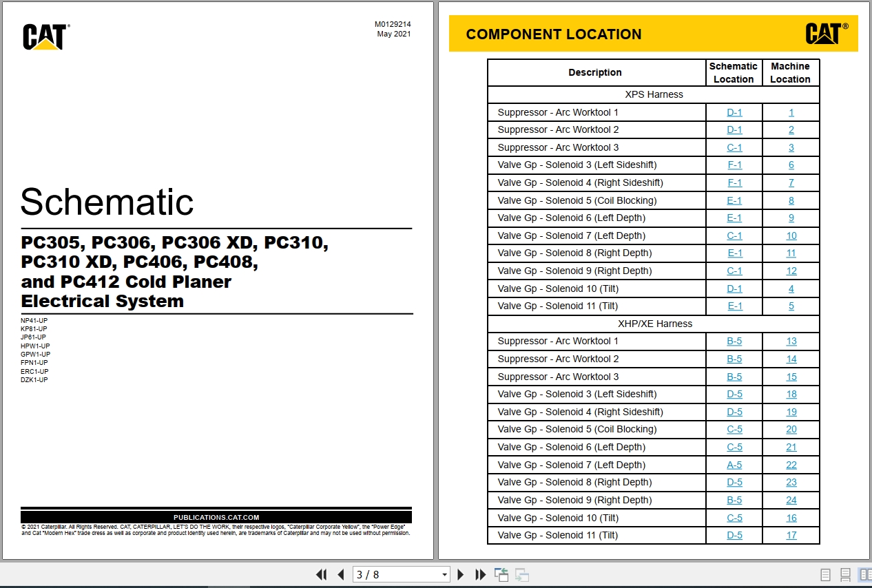Go to the previous page
The height and width of the screenshot is (588, 872).
[340, 574]
